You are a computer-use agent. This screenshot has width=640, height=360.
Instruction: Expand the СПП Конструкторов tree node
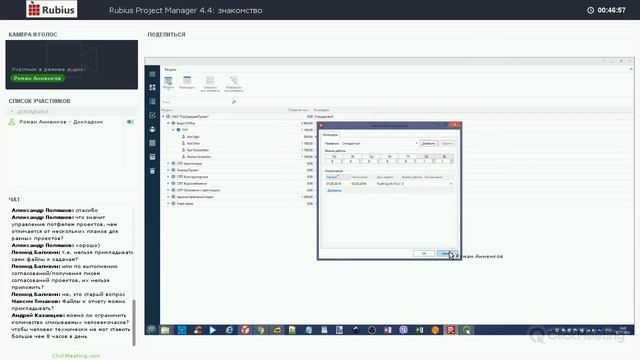(168, 177)
